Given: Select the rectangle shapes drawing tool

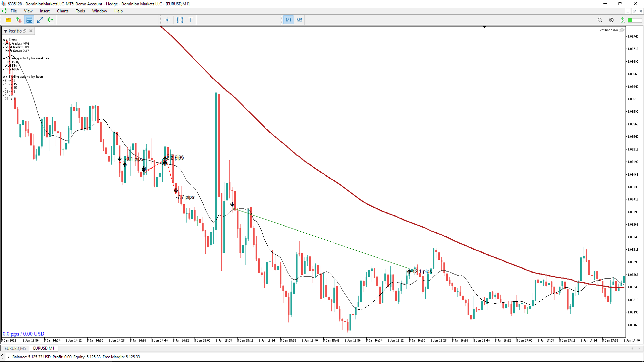Looking at the screenshot, I should 180,20.
